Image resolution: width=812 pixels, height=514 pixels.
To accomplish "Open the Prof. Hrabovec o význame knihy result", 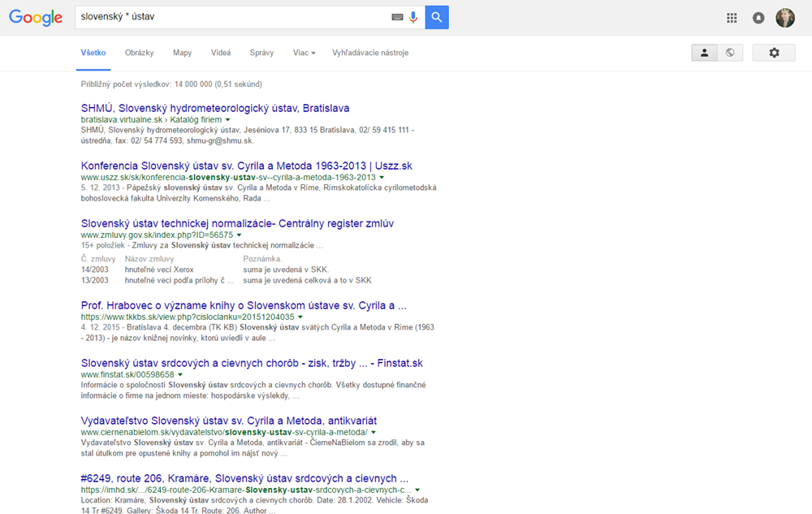I will pyautogui.click(x=244, y=305).
